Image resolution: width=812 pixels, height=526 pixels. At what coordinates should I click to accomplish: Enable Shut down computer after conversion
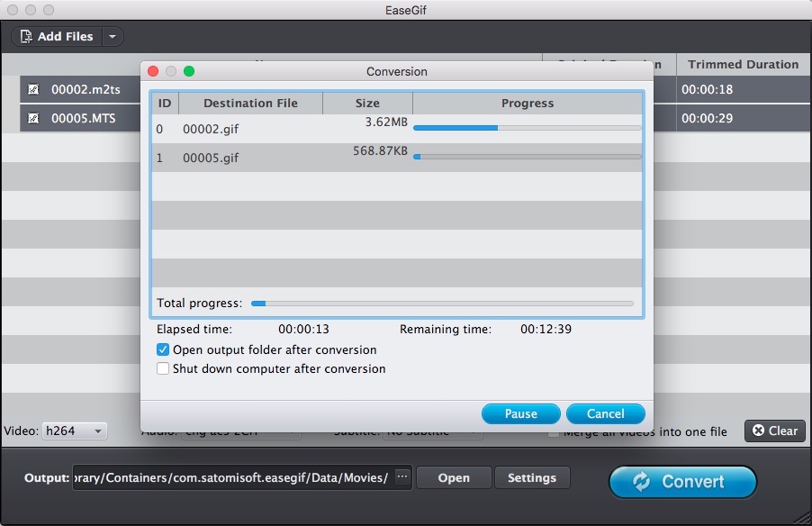click(163, 368)
